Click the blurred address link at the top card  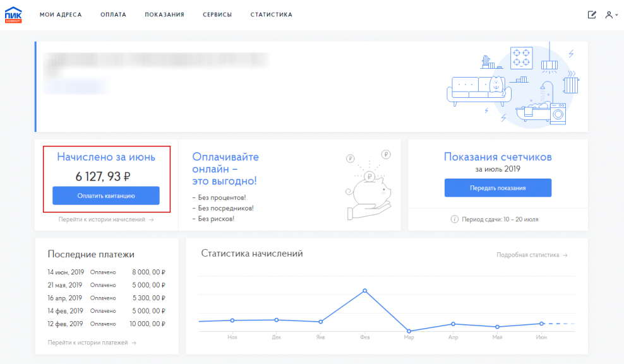pos(75,85)
